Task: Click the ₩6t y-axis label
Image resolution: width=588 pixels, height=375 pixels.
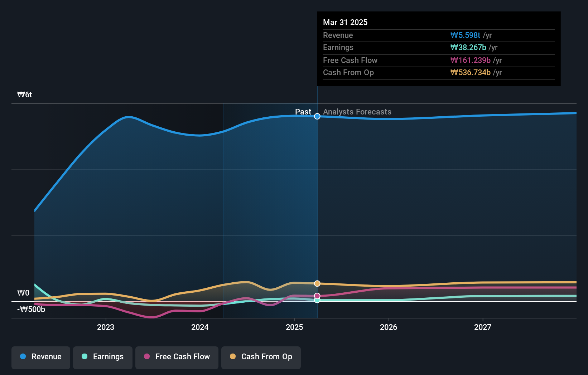Action: 24,94
